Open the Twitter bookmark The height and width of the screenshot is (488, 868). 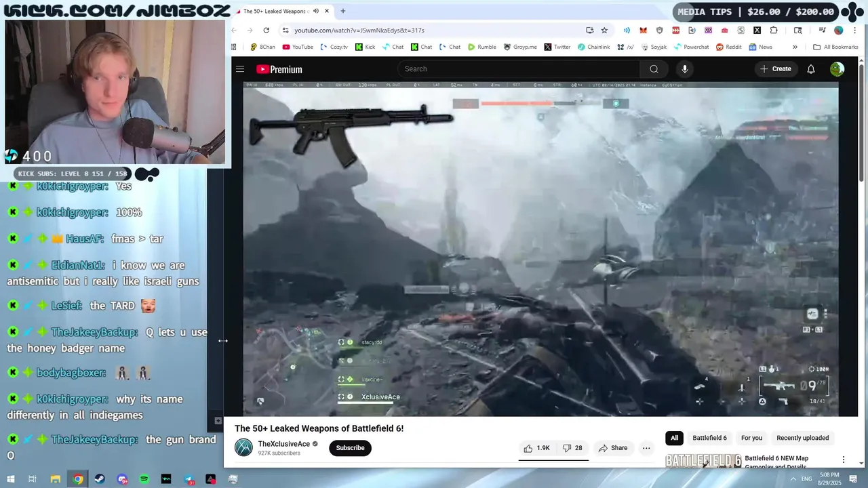(557, 47)
